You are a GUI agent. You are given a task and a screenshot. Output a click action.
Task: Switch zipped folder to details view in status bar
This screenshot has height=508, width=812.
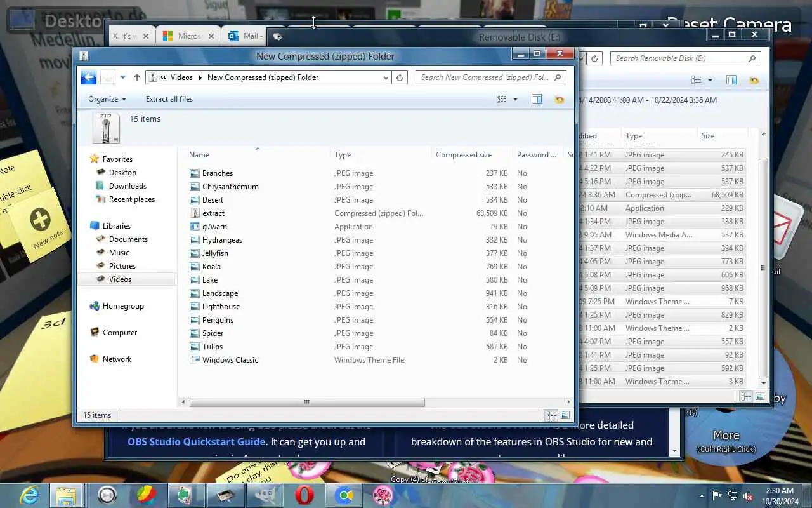552,415
